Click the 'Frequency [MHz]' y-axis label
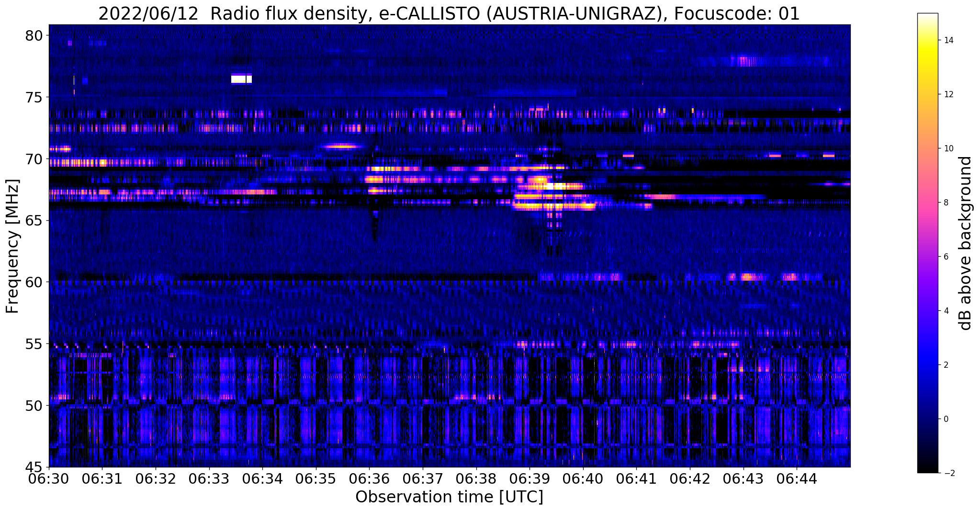The image size is (980, 511). (12, 246)
